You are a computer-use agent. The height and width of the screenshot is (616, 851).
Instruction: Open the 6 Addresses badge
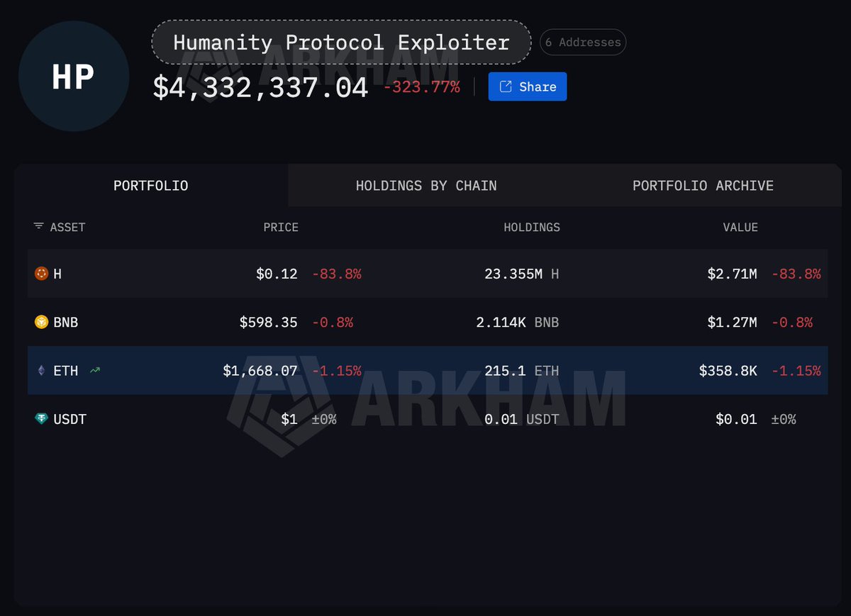[583, 43]
